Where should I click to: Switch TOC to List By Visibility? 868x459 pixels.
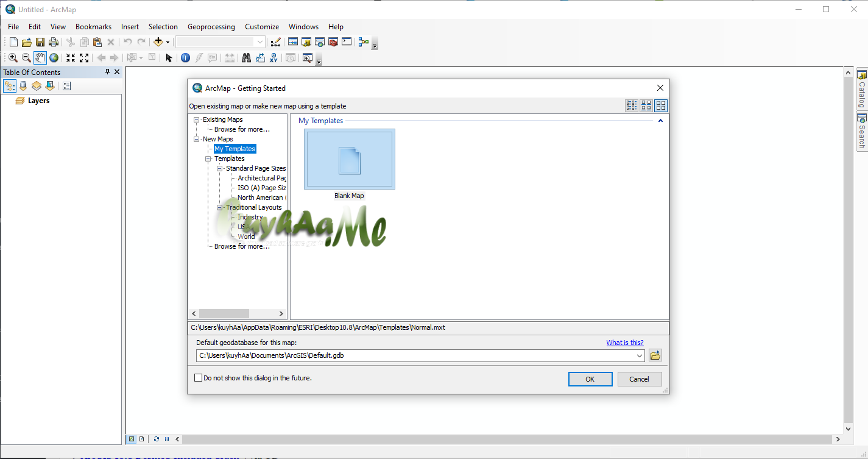(x=37, y=86)
